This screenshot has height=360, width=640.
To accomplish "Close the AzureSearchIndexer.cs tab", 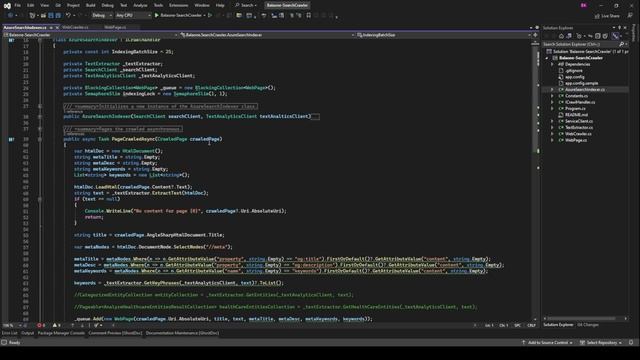I will (x=57, y=27).
